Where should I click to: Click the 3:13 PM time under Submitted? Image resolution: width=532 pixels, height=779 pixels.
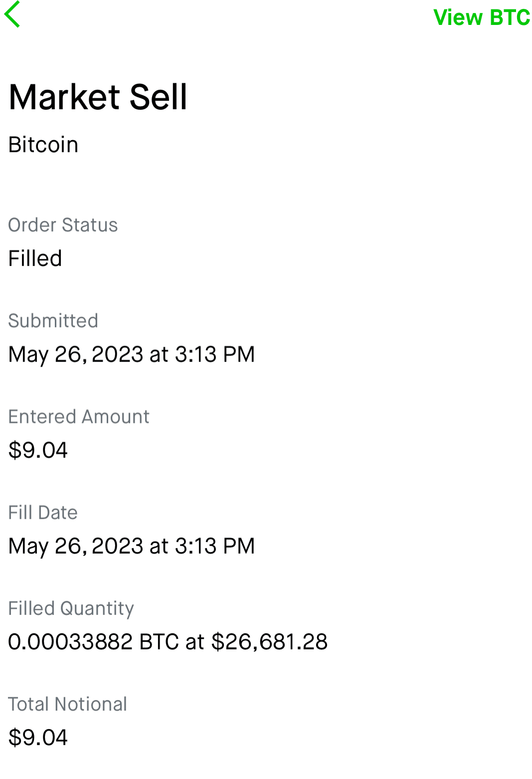click(215, 355)
